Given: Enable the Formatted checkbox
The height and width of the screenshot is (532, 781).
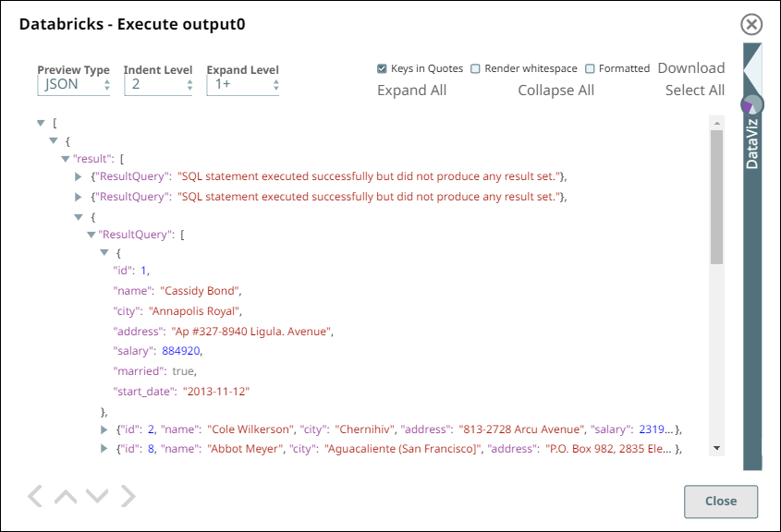Looking at the screenshot, I should (x=590, y=68).
